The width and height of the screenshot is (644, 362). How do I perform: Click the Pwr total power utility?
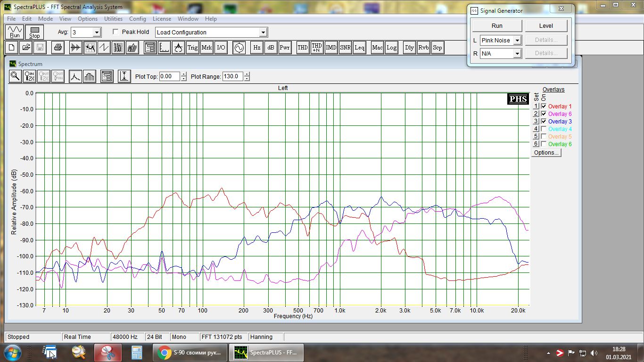pos(285,48)
